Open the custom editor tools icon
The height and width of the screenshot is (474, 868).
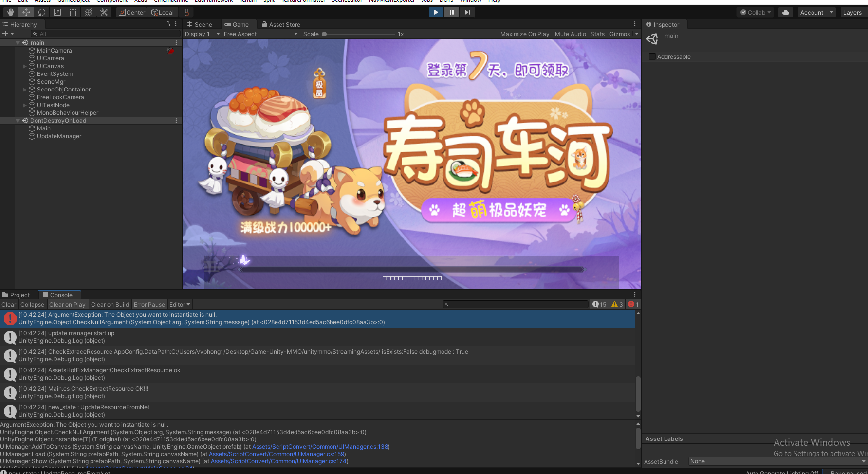pos(104,12)
